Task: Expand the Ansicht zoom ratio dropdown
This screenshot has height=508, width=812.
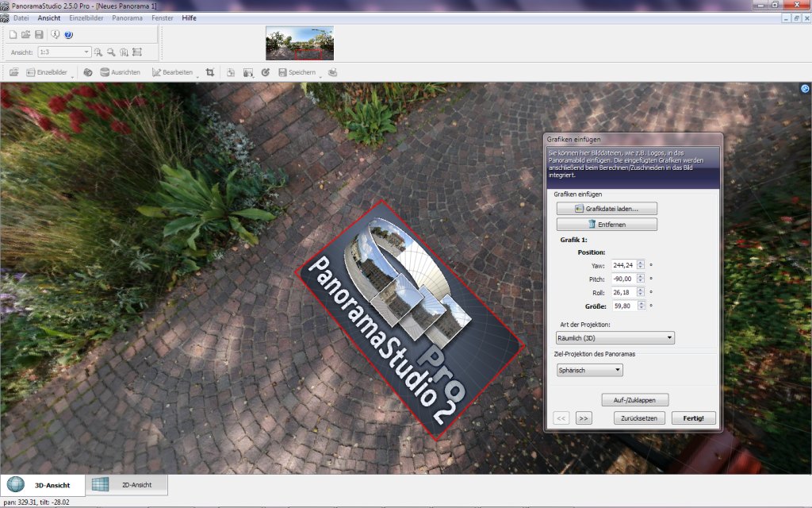Action: click(x=86, y=52)
